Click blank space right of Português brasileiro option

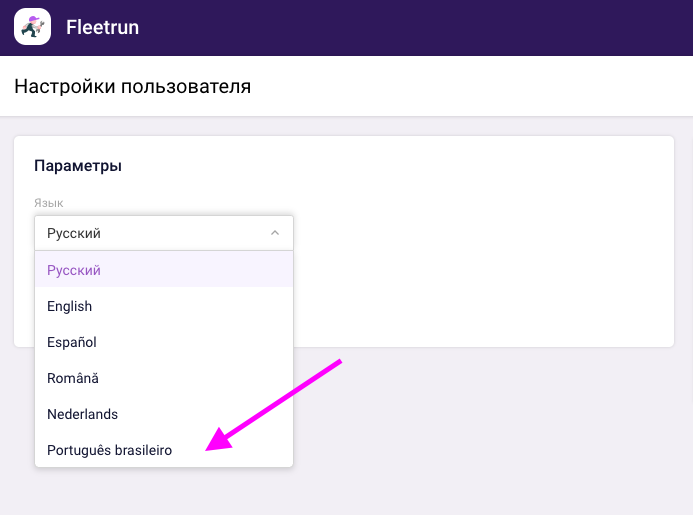pyautogui.click(x=250, y=450)
